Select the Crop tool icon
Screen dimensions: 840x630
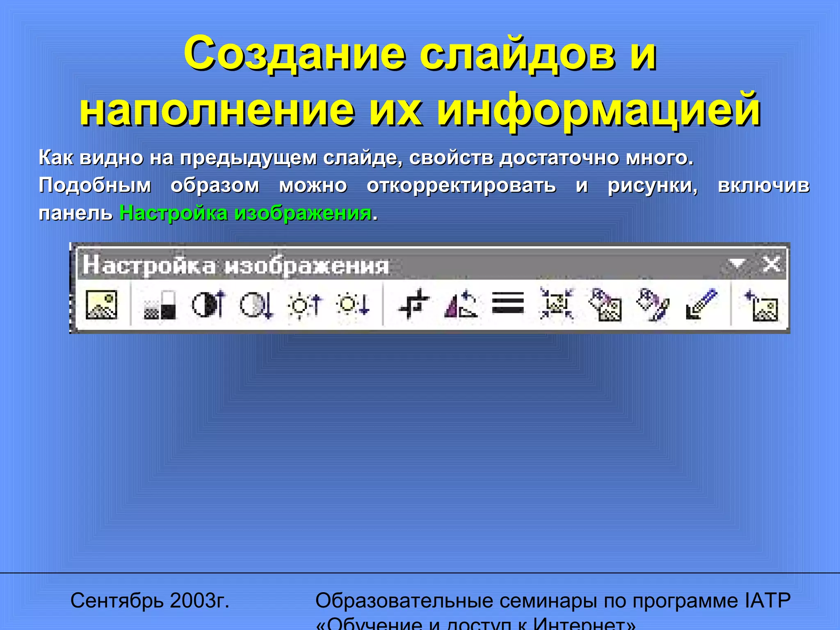click(x=413, y=304)
